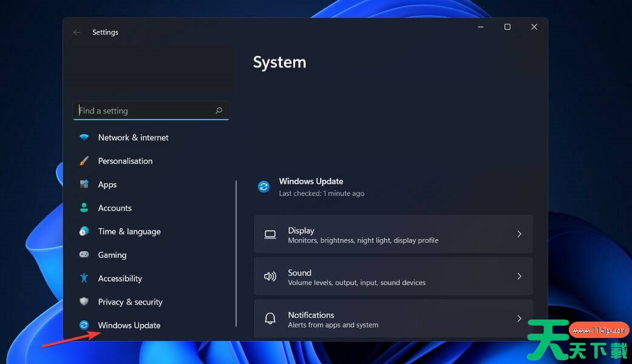Click the Notifications bell icon
Viewport: 632px width, 364px height.
pos(270,318)
